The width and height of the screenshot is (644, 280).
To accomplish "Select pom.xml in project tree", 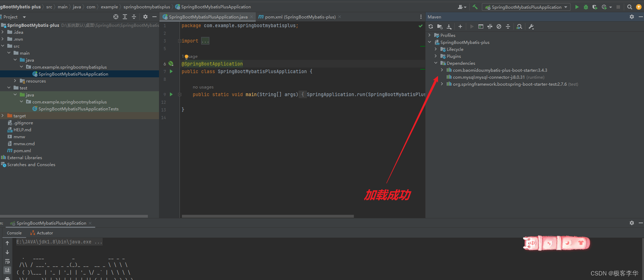I will [22, 151].
